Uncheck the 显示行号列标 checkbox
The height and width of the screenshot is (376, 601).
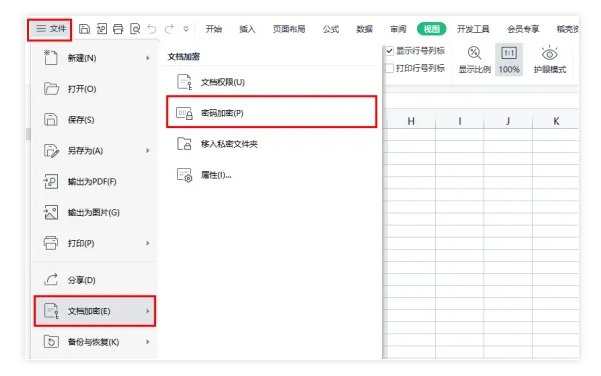[x=389, y=51]
